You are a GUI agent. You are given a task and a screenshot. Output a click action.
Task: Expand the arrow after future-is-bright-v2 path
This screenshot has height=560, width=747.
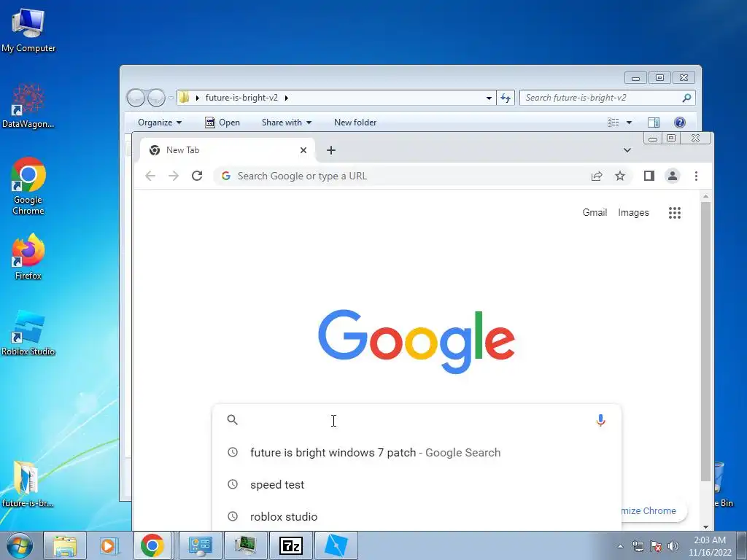[286, 98]
